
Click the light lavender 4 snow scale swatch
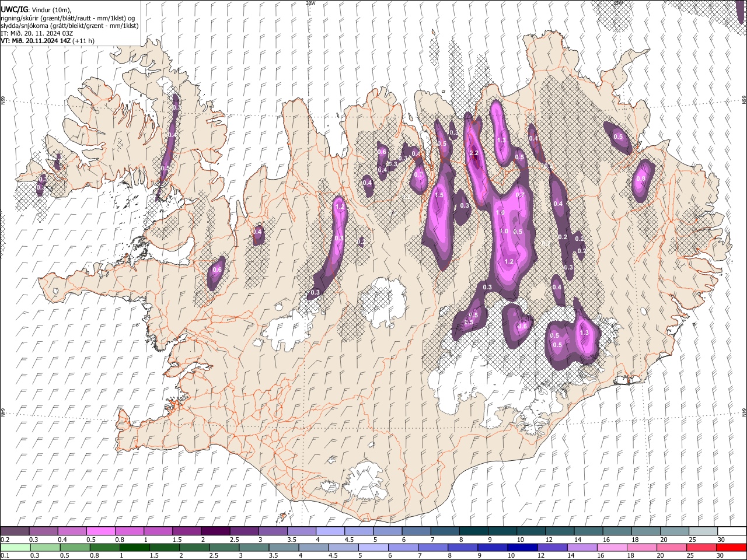(x=331, y=531)
